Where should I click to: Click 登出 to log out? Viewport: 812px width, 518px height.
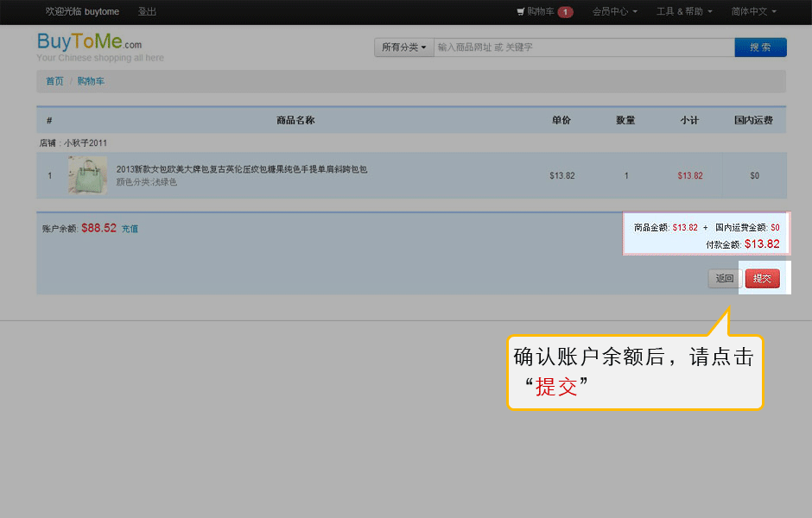click(x=147, y=12)
